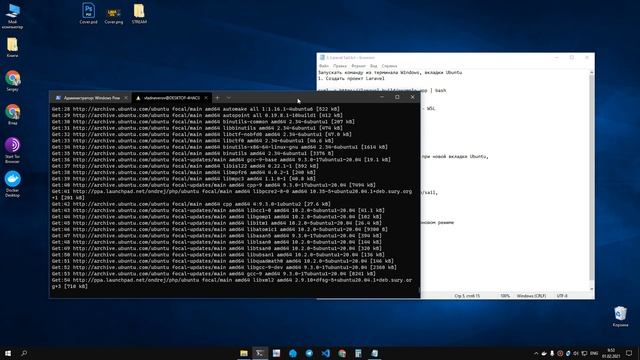Launch the Docker Desktop shortcut
Viewport: 640px width, 360px height.
coord(12,184)
